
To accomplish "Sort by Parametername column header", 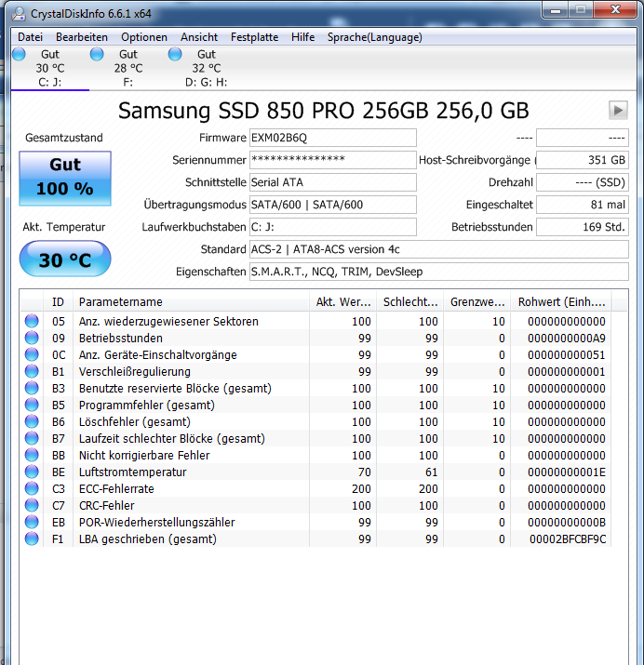I will coord(192,302).
